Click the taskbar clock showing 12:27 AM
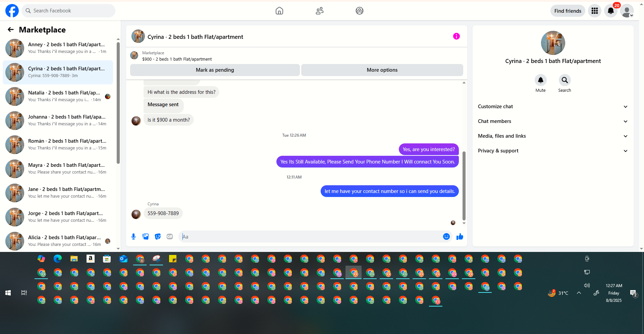This screenshot has height=334, width=644. (614, 293)
